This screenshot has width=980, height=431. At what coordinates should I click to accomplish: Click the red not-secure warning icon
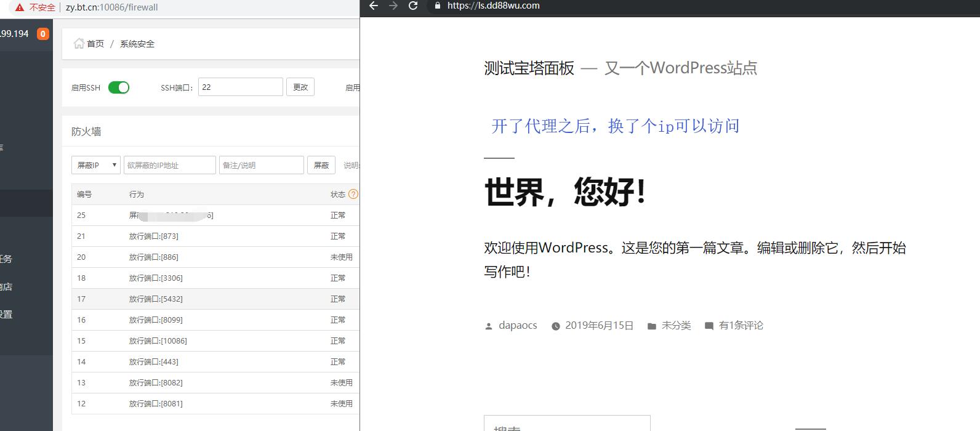[20, 7]
